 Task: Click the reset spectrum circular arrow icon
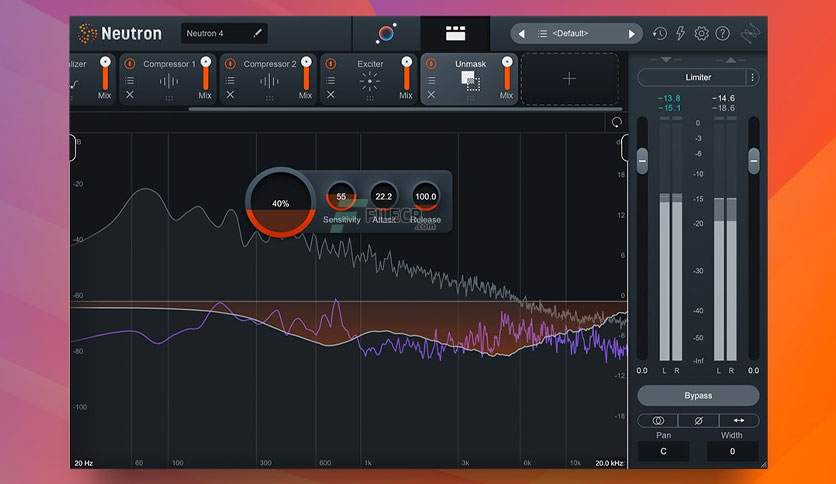click(616, 122)
